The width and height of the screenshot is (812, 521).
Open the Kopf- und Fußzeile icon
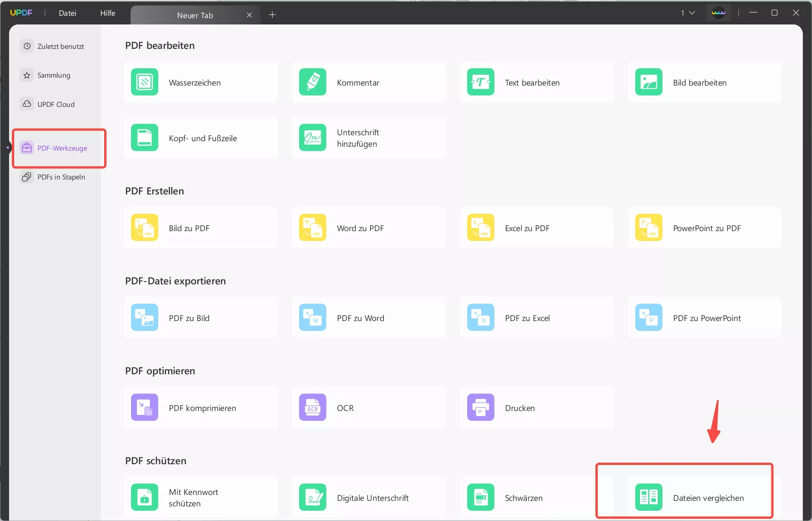pos(144,138)
